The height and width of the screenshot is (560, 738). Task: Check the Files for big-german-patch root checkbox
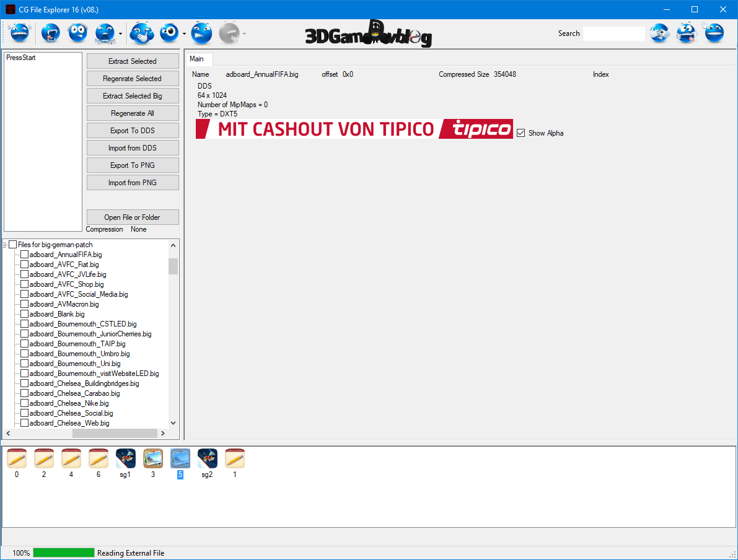coord(13,245)
